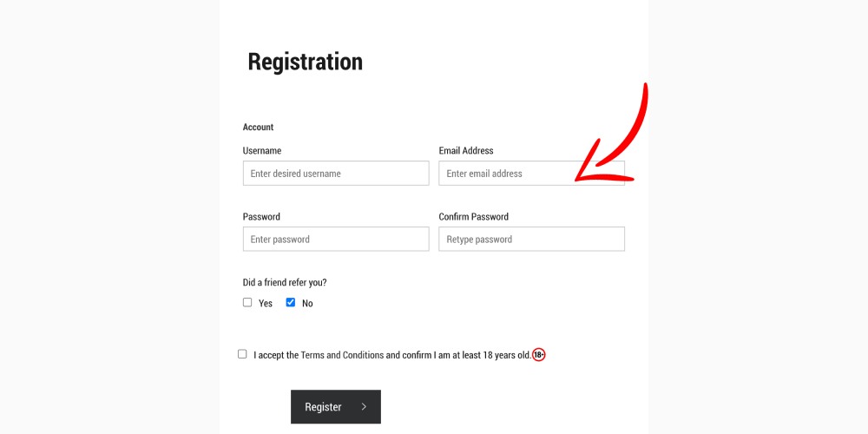
Task: Submit the form with Register button
Action: 336,407
